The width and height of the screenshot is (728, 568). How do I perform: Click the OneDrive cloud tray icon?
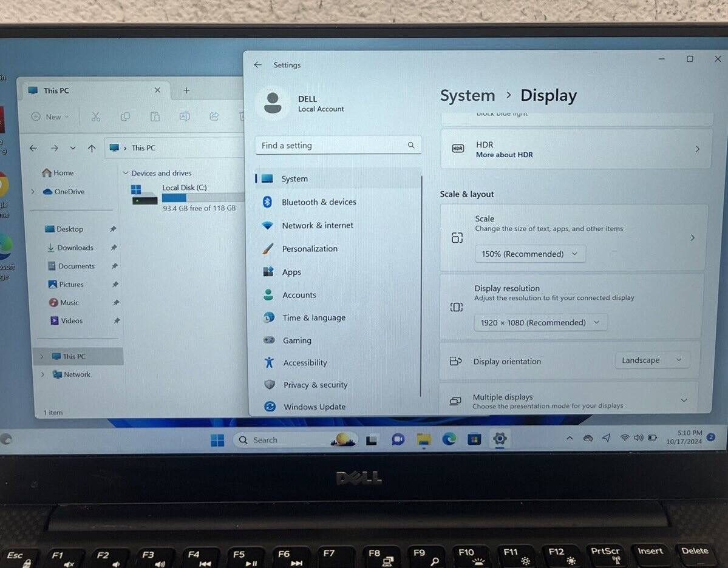[x=588, y=438]
